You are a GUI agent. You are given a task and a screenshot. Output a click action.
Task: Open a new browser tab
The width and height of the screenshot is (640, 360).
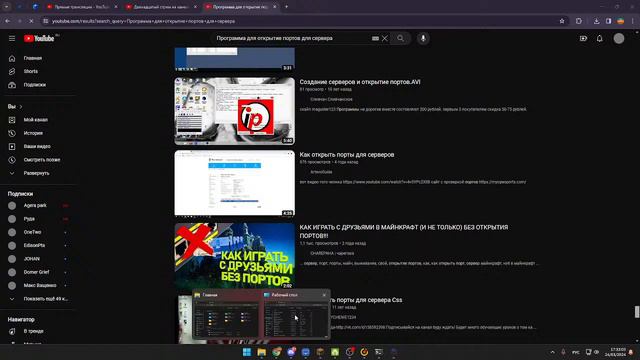coord(287,7)
